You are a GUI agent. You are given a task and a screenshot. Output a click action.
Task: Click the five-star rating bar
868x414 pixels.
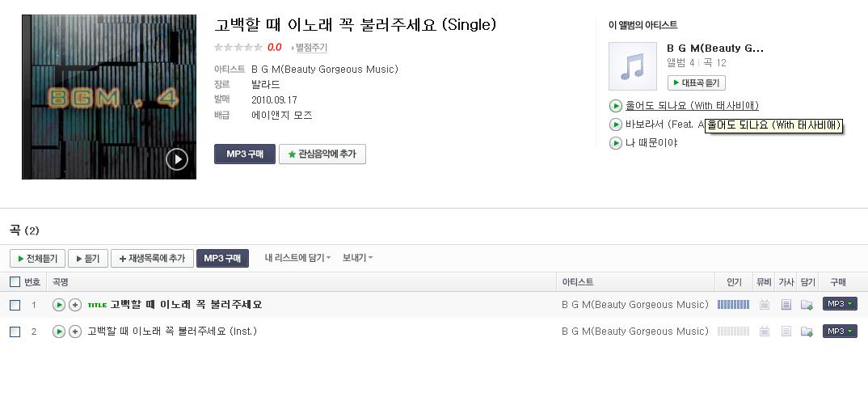(238, 48)
